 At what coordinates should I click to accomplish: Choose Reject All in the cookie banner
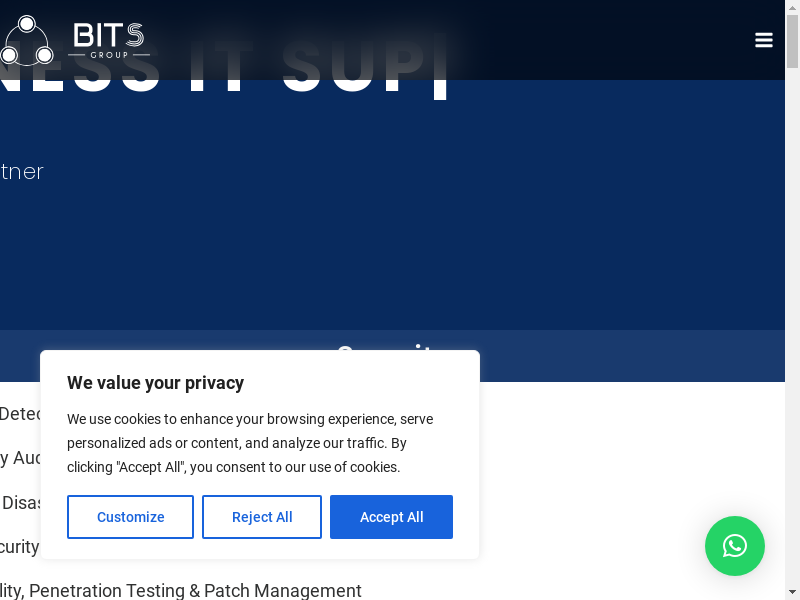[262, 517]
